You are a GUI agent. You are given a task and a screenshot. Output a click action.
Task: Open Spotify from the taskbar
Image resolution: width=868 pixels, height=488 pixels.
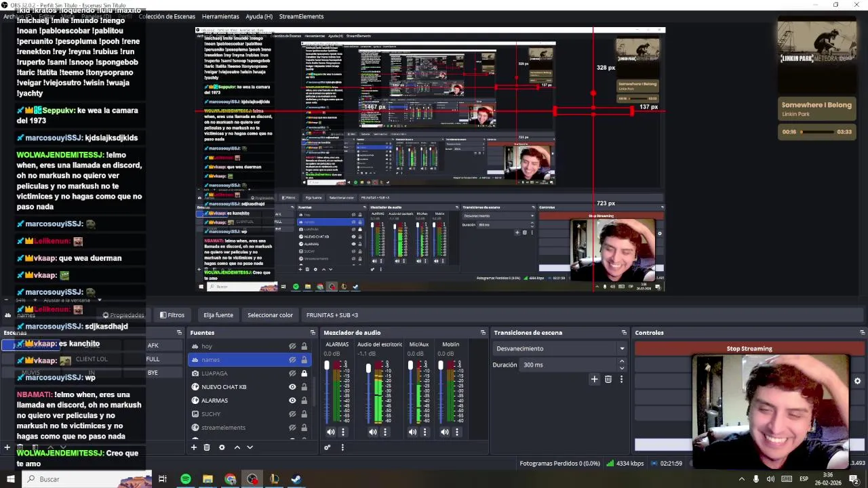pos(185,479)
